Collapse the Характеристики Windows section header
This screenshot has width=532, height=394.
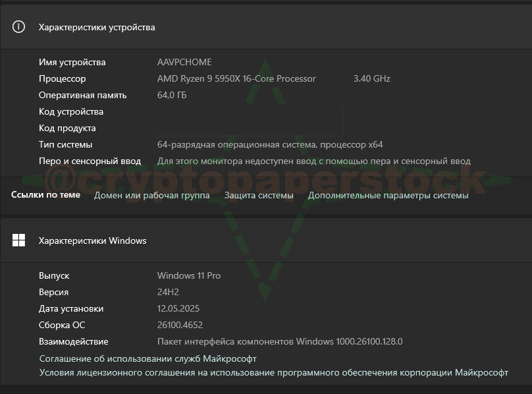[x=263, y=240]
